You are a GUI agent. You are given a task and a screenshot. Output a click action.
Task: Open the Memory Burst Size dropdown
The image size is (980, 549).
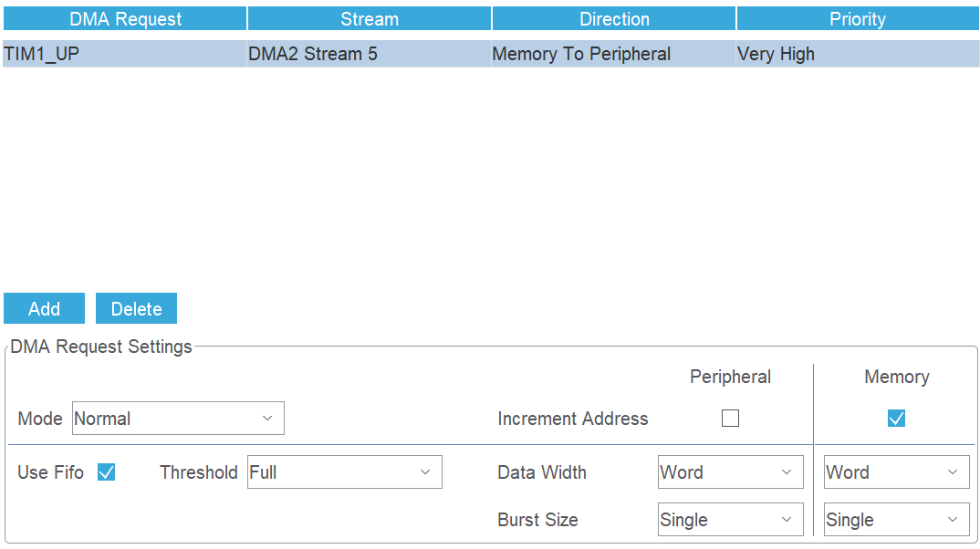click(x=896, y=519)
